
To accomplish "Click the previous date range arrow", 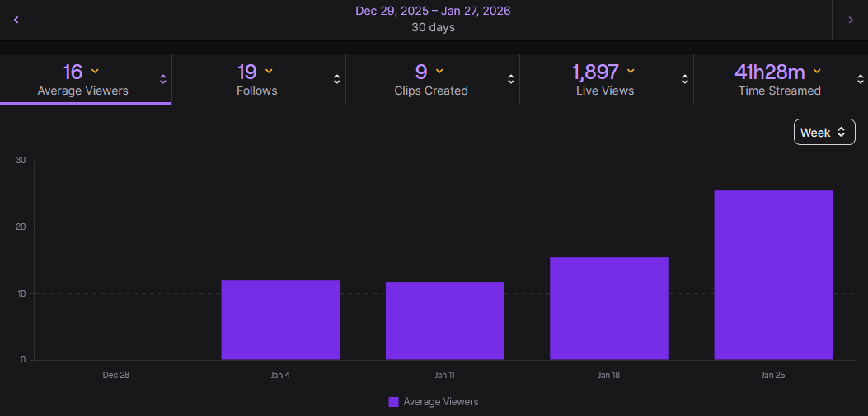I will pos(16,19).
